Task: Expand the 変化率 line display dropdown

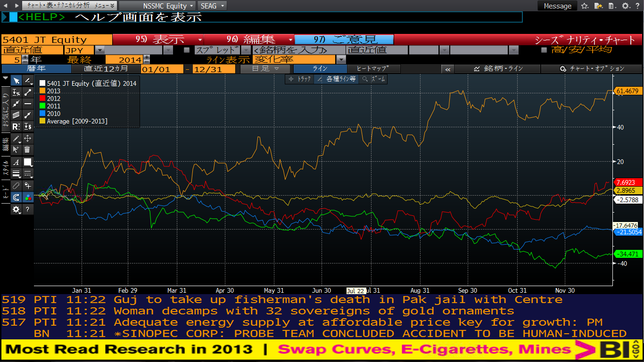Action: coord(341,59)
